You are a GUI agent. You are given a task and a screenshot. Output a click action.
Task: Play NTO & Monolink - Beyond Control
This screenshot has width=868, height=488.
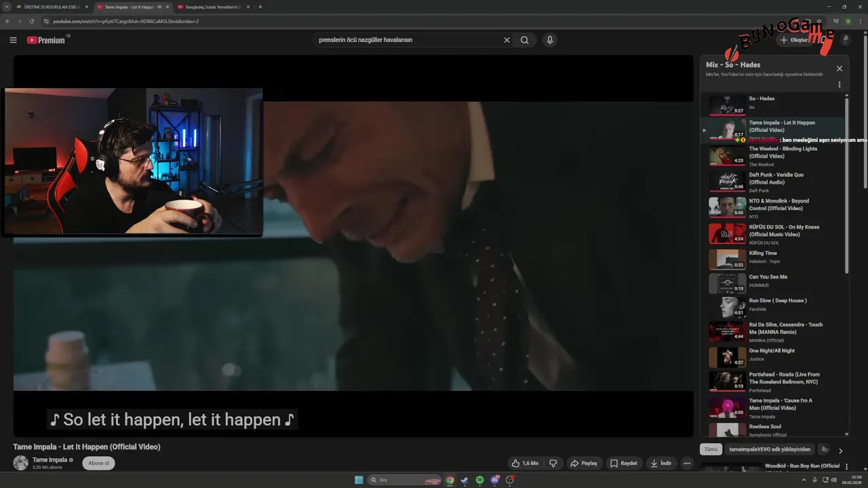coord(773,208)
